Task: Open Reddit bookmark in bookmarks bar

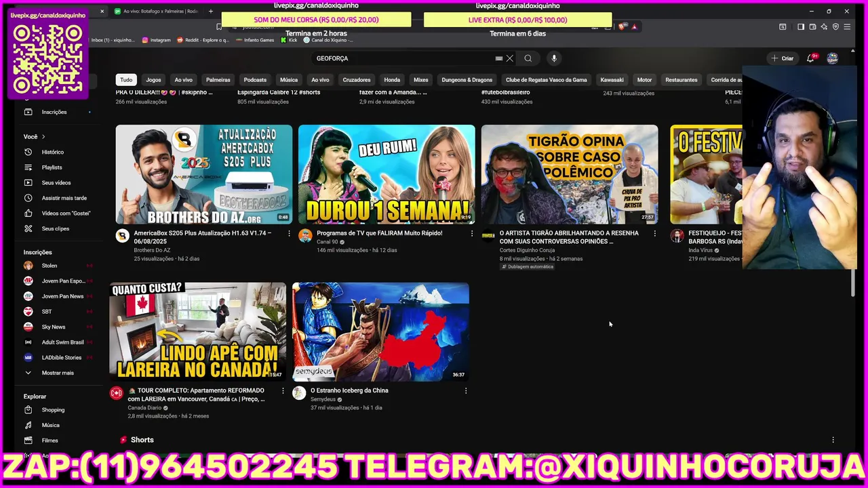Action: point(203,40)
